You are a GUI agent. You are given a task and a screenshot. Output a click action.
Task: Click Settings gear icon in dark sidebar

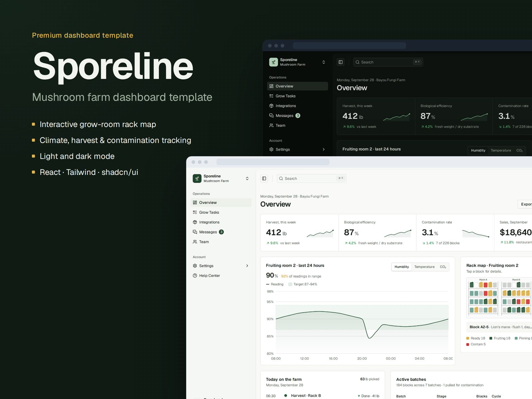click(x=271, y=149)
